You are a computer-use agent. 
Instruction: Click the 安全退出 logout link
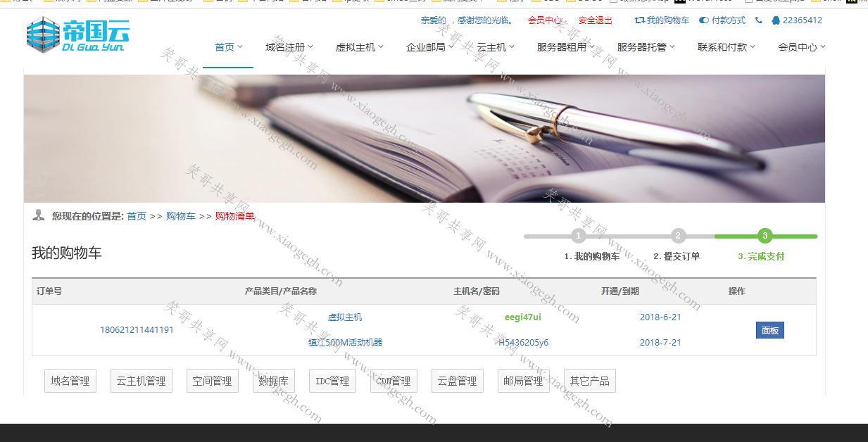[596, 20]
